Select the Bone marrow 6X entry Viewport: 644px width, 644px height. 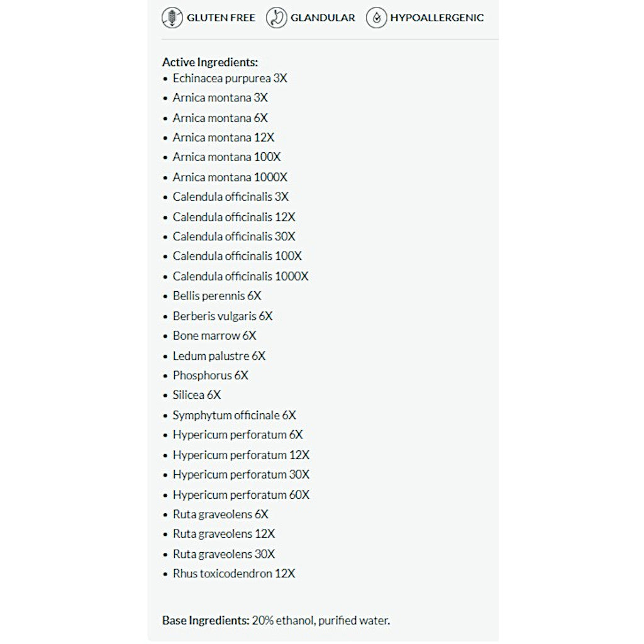tap(214, 336)
